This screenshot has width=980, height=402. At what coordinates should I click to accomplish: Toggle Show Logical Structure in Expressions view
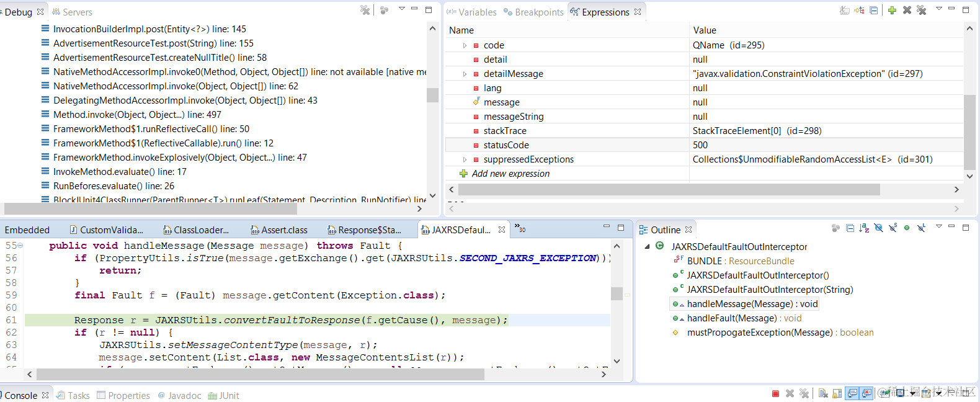(x=859, y=10)
